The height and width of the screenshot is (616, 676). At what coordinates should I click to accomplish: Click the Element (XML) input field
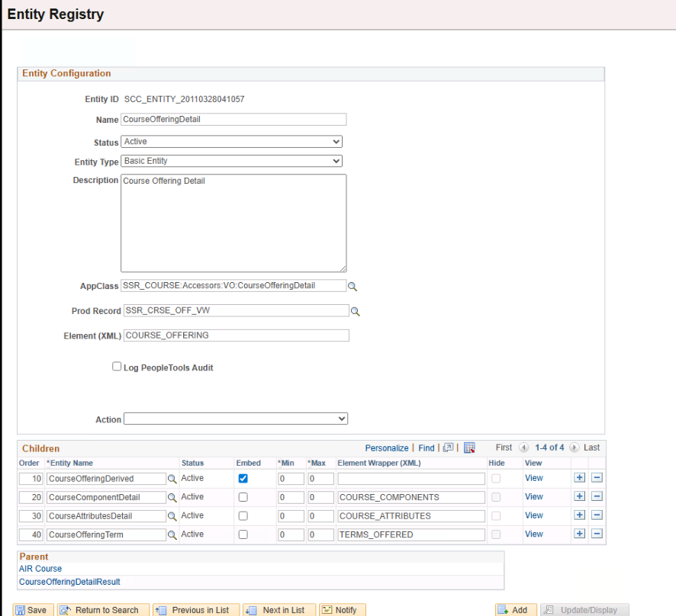(236, 335)
